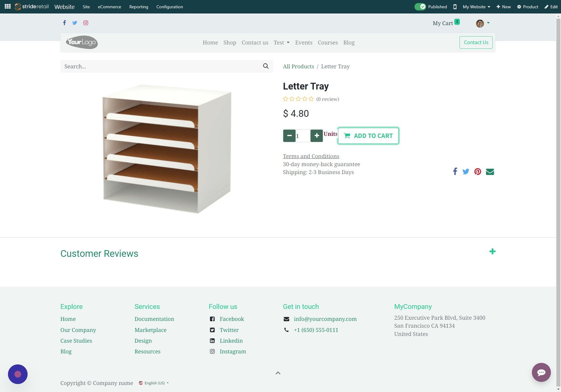Toggle the mobile preview icon
The image size is (561, 392).
coord(455,6)
